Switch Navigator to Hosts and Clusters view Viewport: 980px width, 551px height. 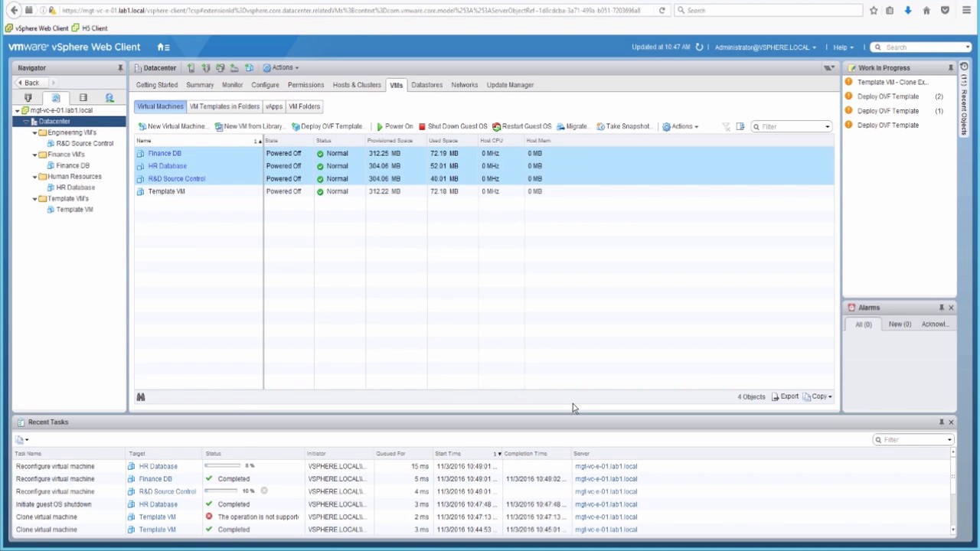tap(28, 98)
